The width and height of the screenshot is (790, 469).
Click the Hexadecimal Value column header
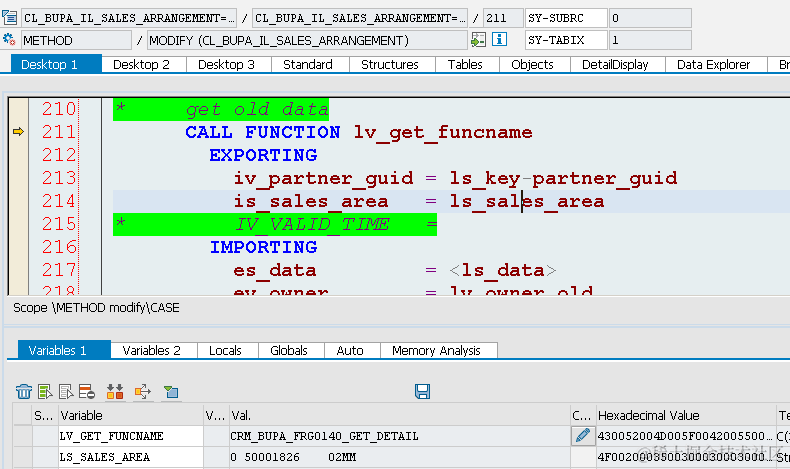coord(686,416)
